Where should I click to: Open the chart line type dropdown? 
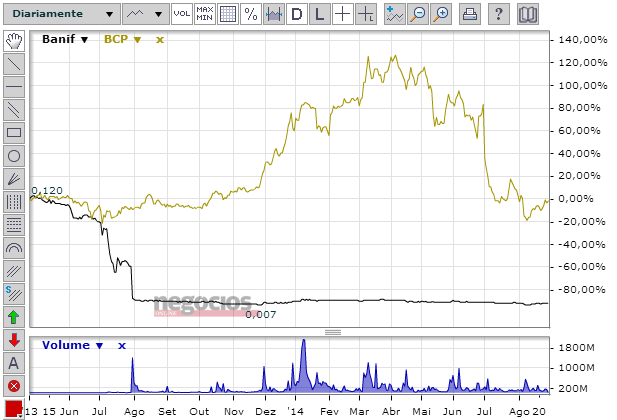pyautogui.click(x=146, y=14)
